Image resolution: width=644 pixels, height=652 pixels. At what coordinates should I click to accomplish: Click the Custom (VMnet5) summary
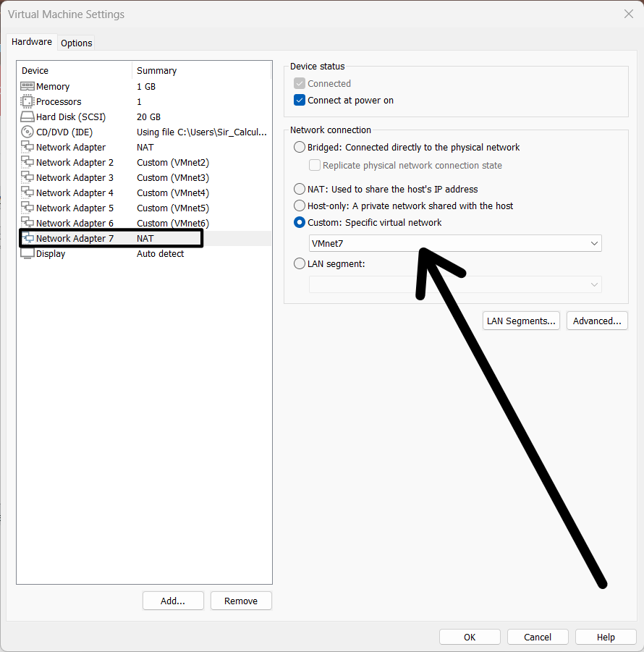click(173, 208)
